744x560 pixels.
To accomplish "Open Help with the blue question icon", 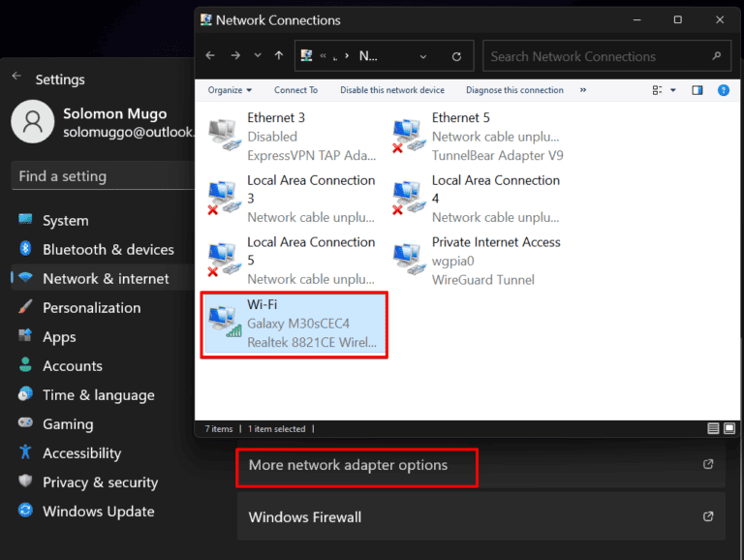I will [x=723, y=90].
